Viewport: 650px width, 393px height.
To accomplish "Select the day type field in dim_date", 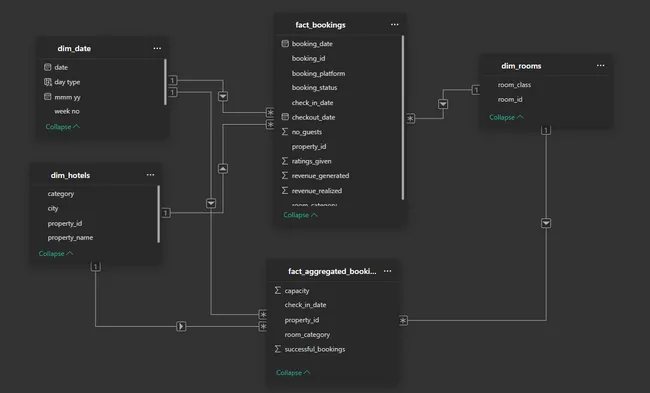I will [67, 82].
